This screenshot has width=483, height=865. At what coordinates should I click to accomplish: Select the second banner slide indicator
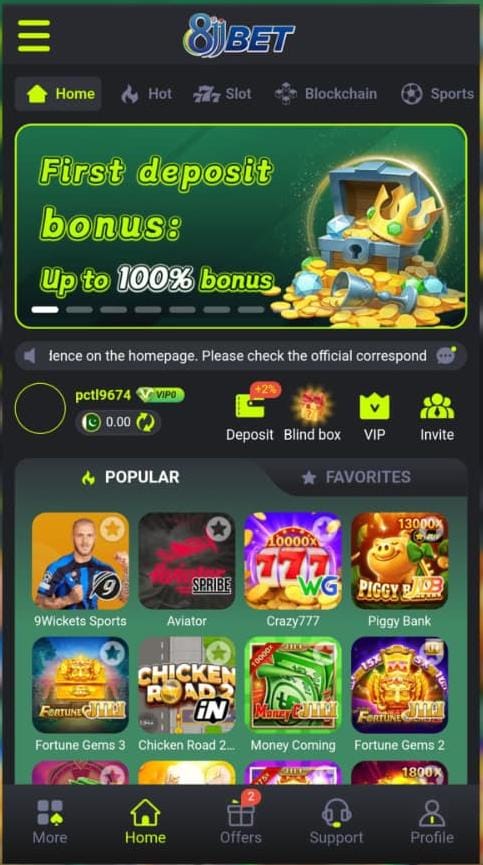[79, 310]
